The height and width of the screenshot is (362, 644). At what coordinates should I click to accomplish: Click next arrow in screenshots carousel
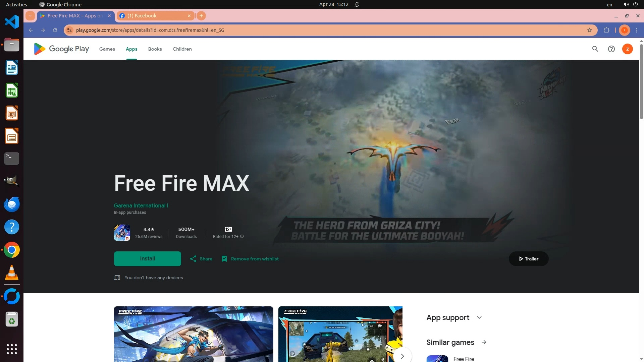point(402,356)
